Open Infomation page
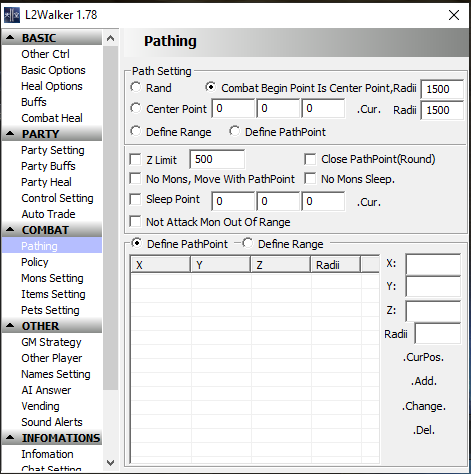The height and width of the screenshot is (474, 471). (x=47, y=454)
